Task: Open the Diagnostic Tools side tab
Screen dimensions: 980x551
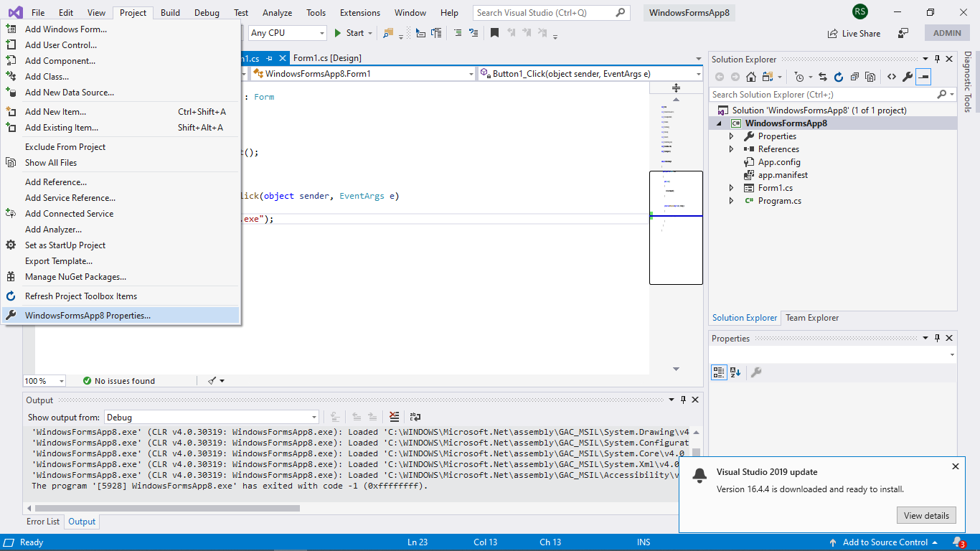Action: pyautogui.click(x=967, y=82)
